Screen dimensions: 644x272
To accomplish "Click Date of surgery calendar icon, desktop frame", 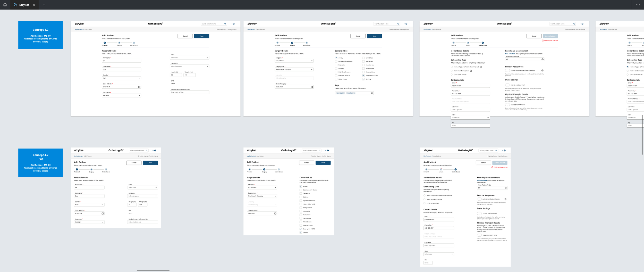I will click(x=312, y=87).
